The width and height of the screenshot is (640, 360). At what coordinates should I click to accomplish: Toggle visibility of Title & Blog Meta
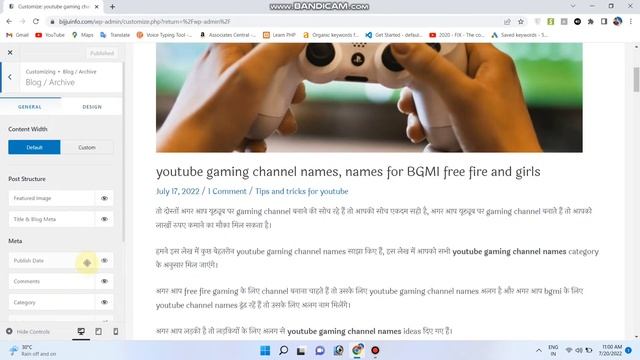[x=104, y=219]
